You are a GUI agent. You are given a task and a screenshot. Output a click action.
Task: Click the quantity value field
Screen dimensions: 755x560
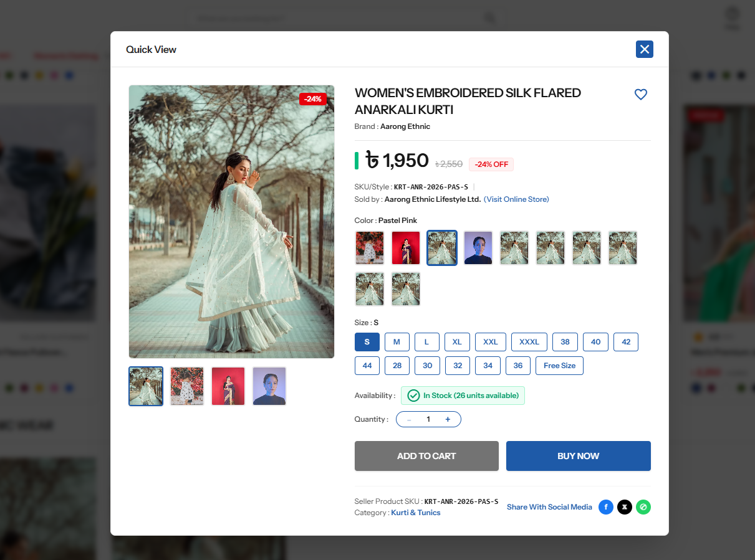point(428,419)
